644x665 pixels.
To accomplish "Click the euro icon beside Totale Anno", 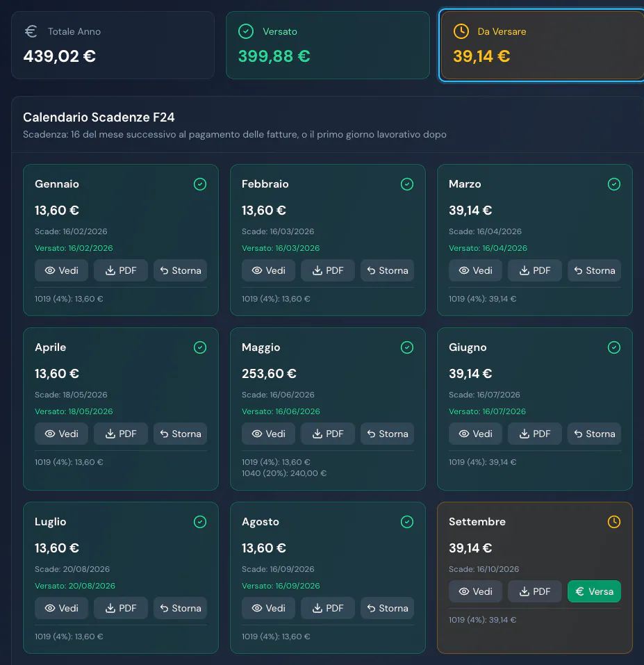I will point(31,31).
